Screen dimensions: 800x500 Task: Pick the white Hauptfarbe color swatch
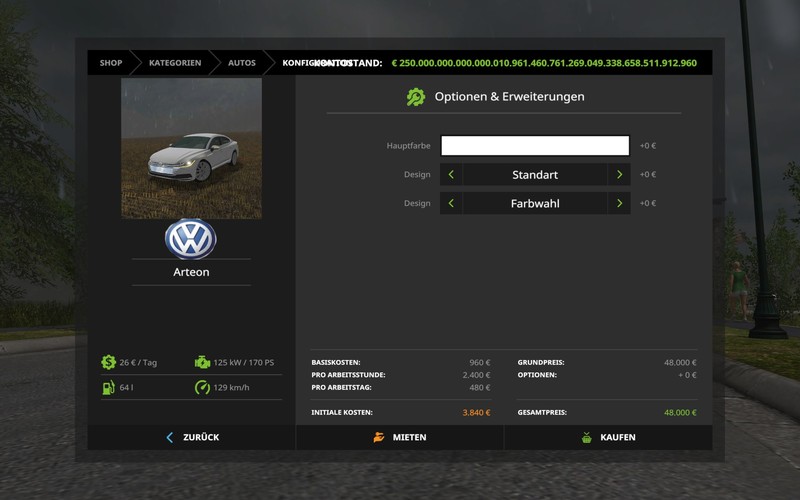pyautogui.click(x=535, y=146)
